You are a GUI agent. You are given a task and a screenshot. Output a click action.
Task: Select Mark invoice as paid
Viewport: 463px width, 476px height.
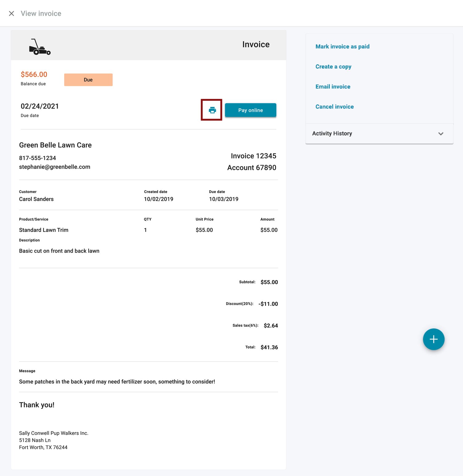tap(342, 46)
